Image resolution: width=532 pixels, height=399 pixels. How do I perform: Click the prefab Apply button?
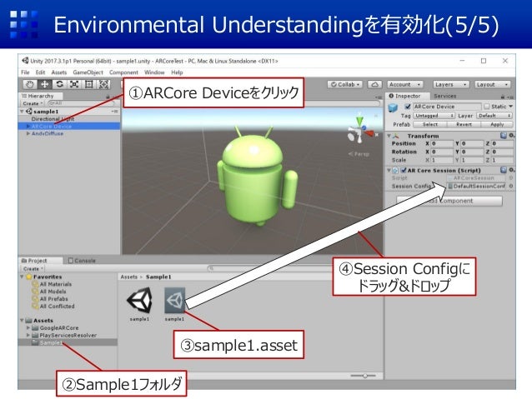coord(497,124)
